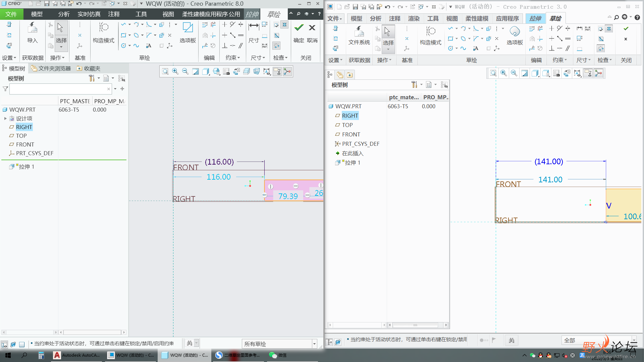This screenshot has height=362, width=644.
Task: Toggle 构造模式 in Creo 8.0 window
Action: coord(104,33)
